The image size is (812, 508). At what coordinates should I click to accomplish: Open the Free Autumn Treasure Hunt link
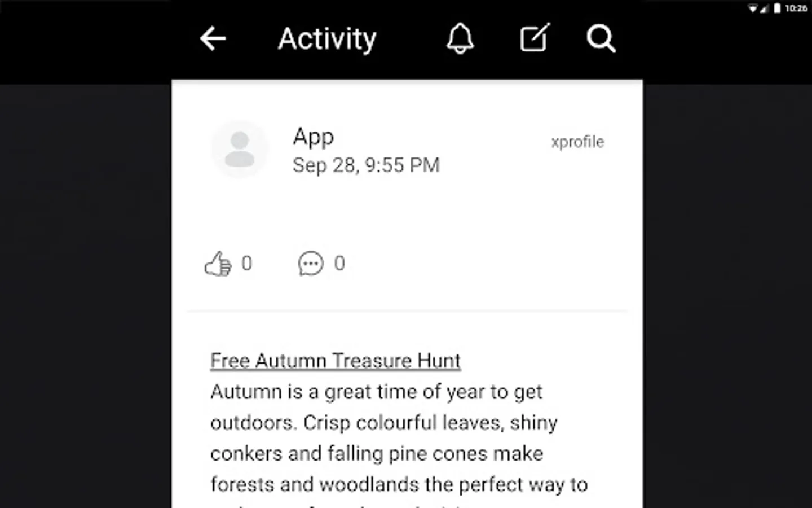[x=336, y=361]
